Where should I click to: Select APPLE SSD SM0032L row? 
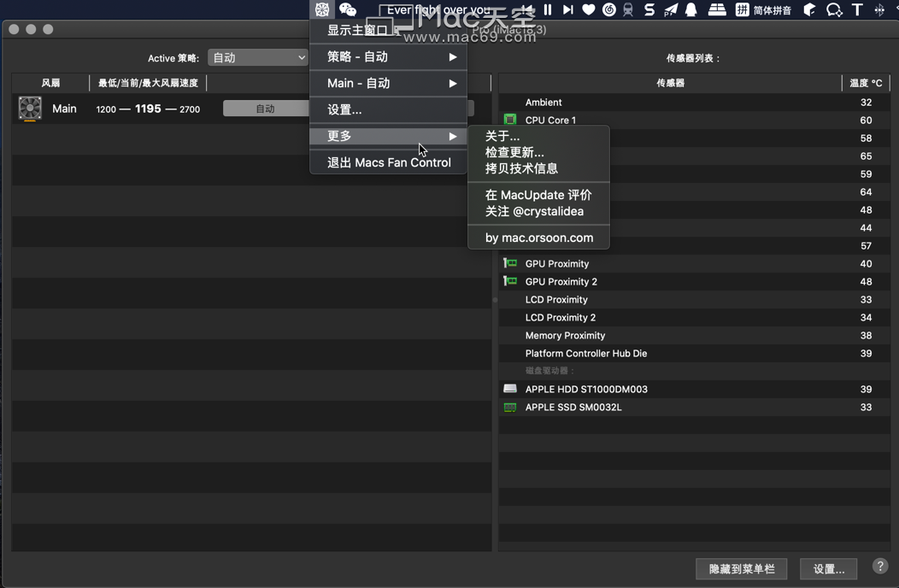(x=694, y=407)
